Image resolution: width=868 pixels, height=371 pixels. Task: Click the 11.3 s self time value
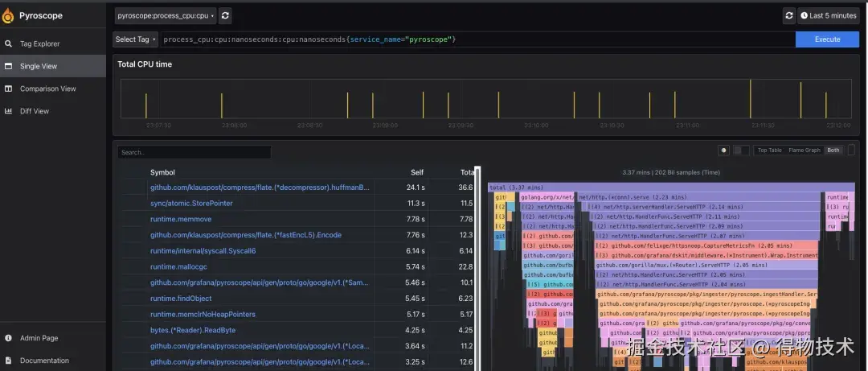(416, 204)
